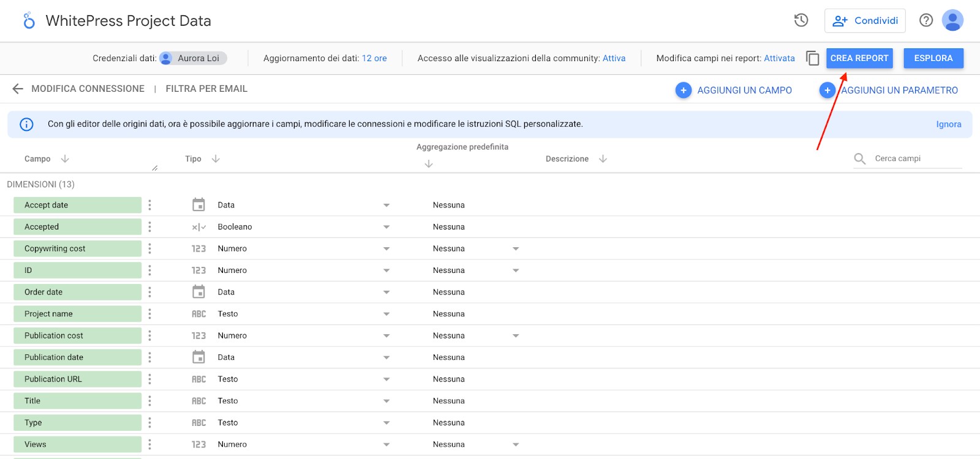Viewport: 980px width, 459px height.
Task: Open type dropdown for Copywriting cost
Action: tap(386, 248)
